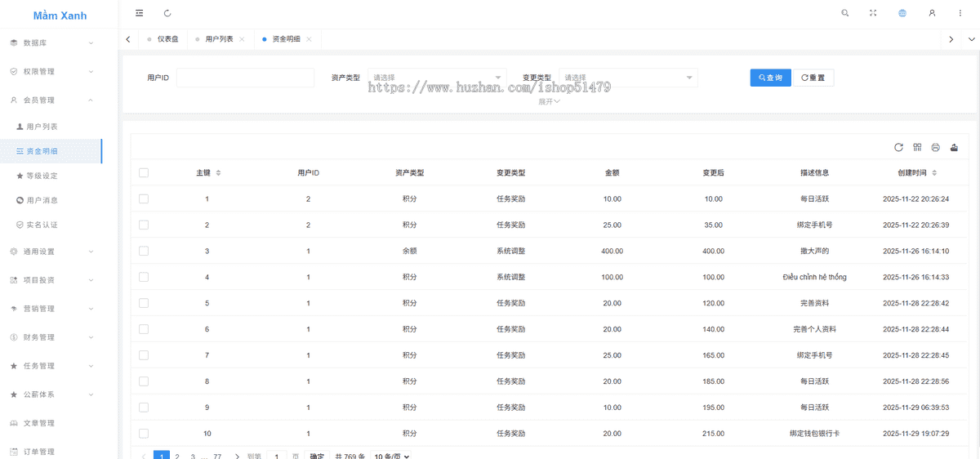Screen dimensions: 980x459
Task: Sort by 主键 column sort arrows
Action: (x=218, y=173)
